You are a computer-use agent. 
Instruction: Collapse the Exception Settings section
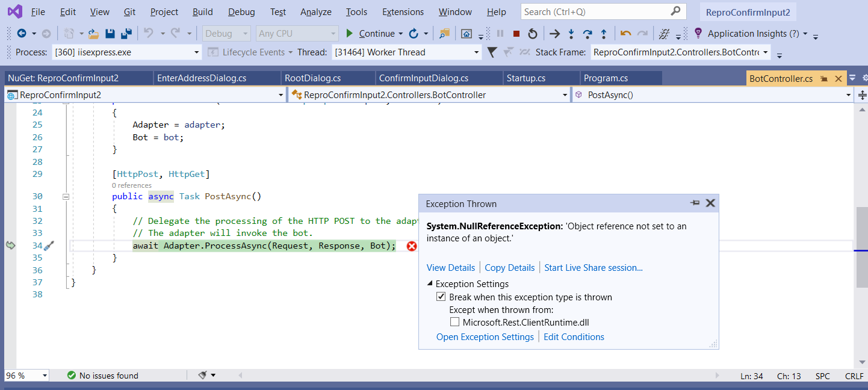click(x=430, y=284)
